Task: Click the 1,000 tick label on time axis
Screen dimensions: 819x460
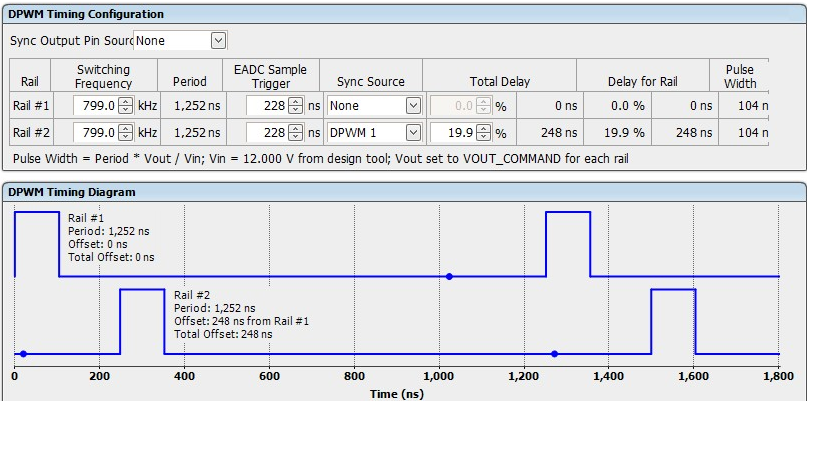Action: [438, 376]
